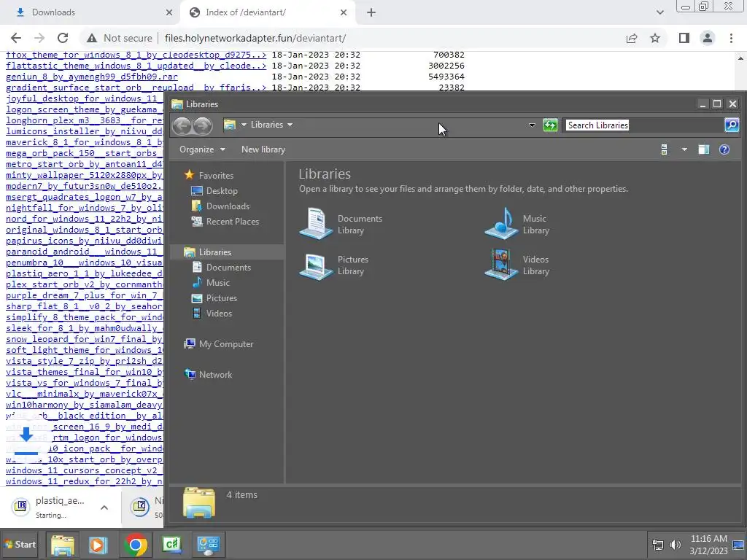
Task: Expand the Libraries breadcrumb arrow
Action: point(290,125)
